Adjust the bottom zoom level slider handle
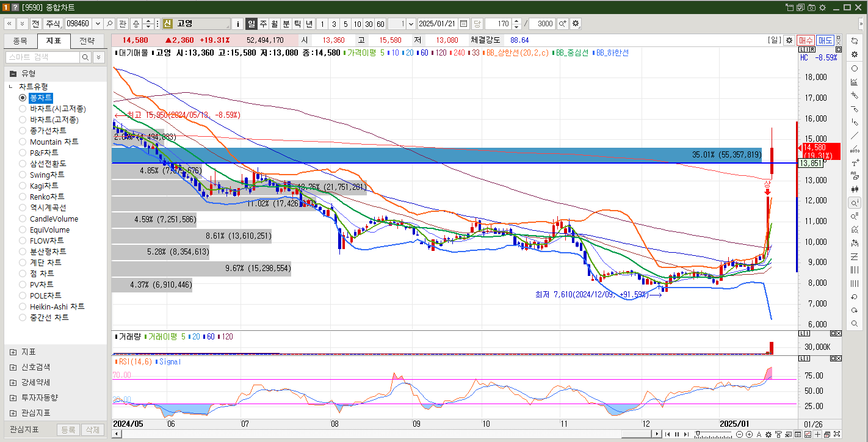The image size is (868, 442). [698, 435]
